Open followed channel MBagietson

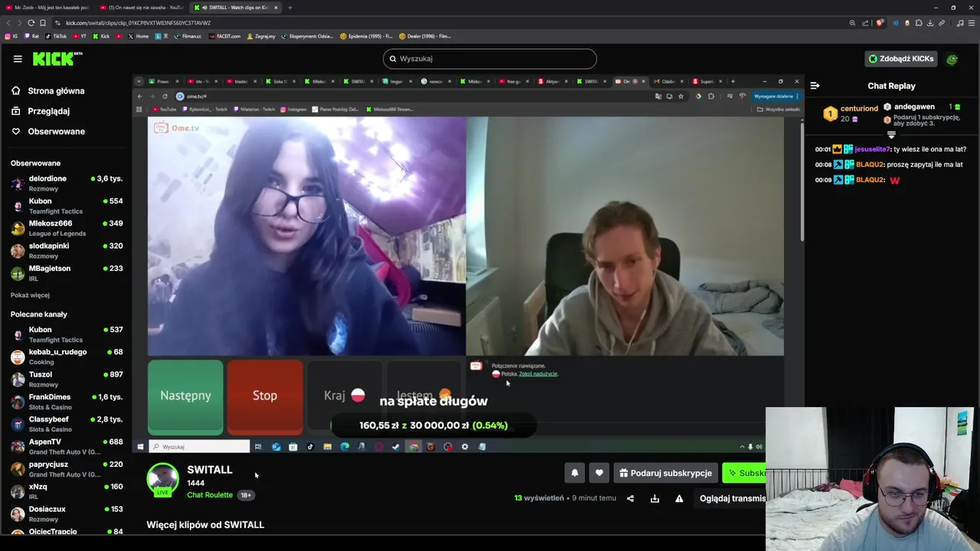(67, 272)
